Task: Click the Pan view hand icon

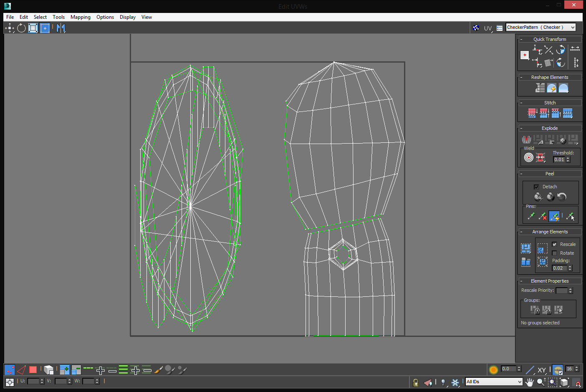Action: point(529,382)
